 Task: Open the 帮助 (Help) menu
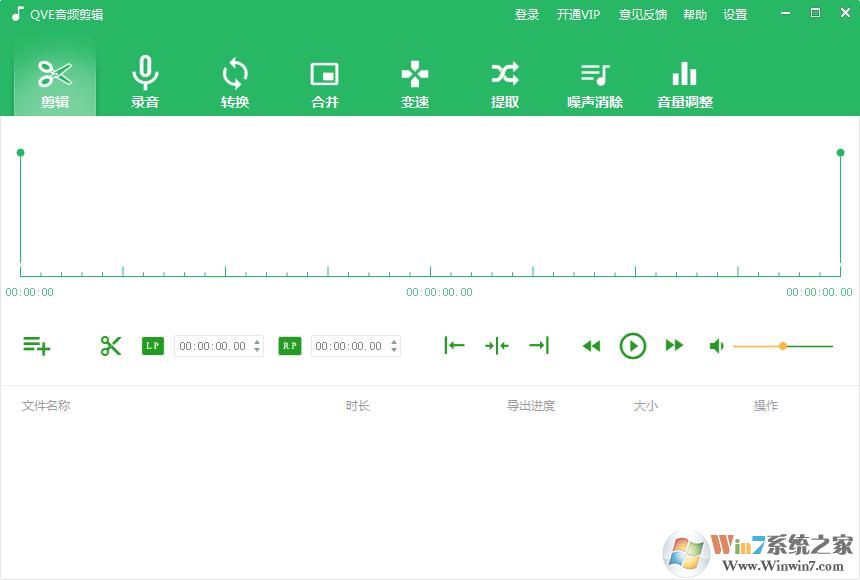(695, 14)
